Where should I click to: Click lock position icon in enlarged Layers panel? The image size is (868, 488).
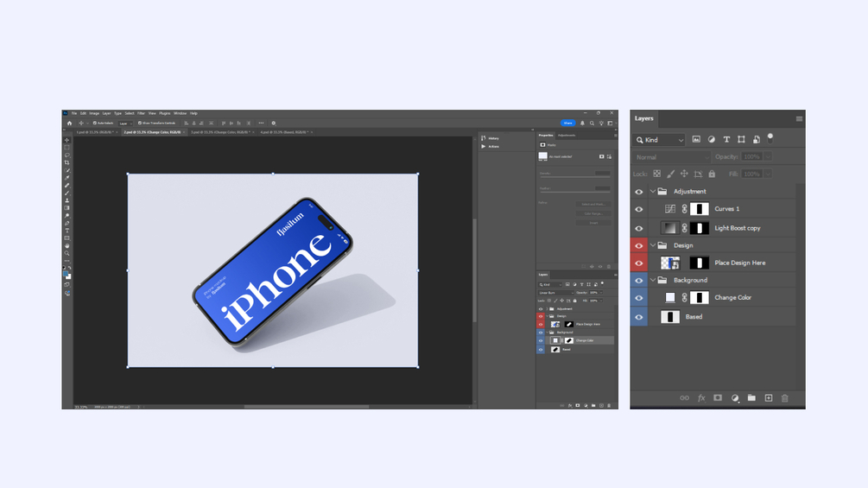[x=684, y=174]
